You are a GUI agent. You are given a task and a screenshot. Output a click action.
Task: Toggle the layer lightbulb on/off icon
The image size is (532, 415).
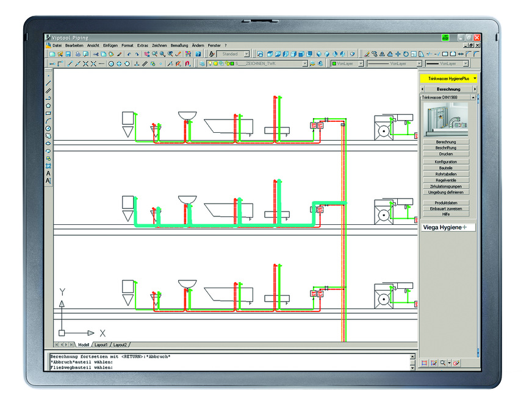pos(209,63)
